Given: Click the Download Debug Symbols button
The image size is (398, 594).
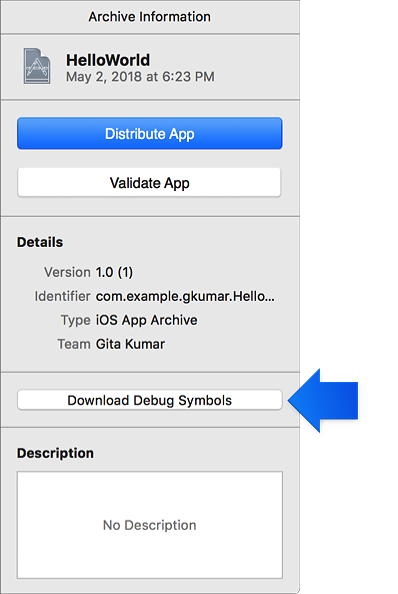Looking at the screenshot, I should tap(150, 400).
